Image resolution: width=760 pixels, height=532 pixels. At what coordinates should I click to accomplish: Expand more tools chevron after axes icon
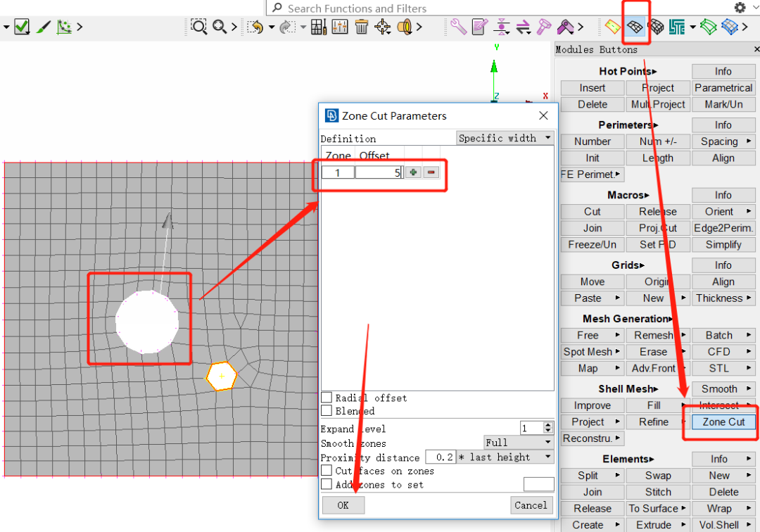[x=80, y=27]
